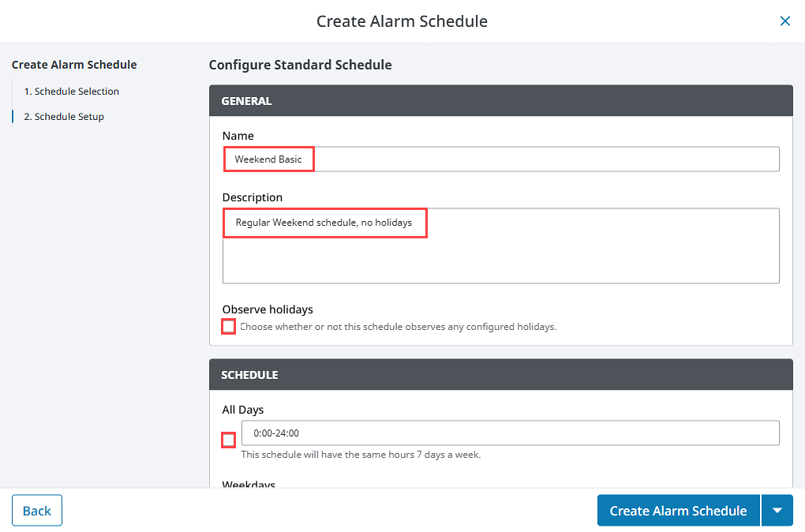This screenshot has width=805, height=532.
Task: Click the SCHEDULE section header
Action: click(501, 374)
